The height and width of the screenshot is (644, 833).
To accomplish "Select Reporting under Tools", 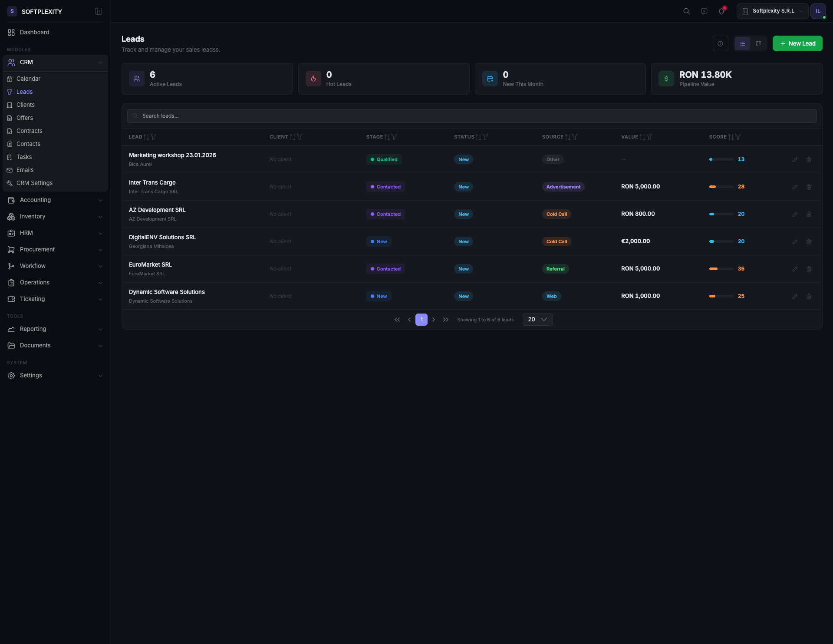I will pos(33,329).
